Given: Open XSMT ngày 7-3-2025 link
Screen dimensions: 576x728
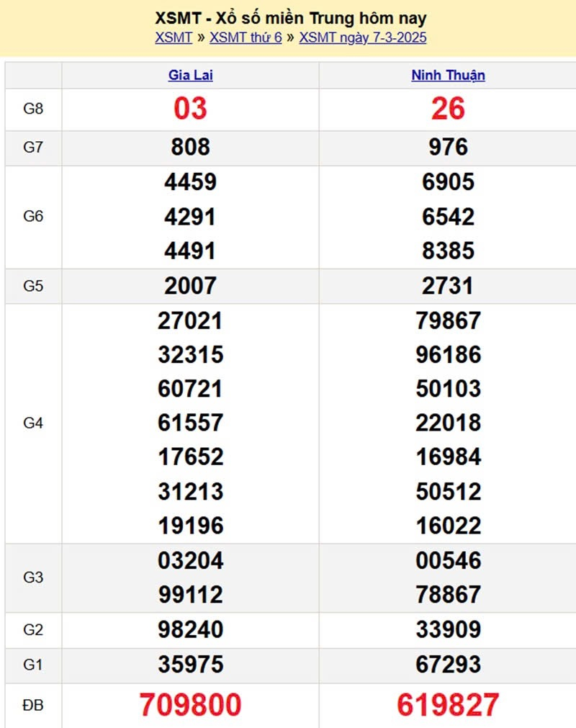Looking at the screenshot, I should pos(362,37).
